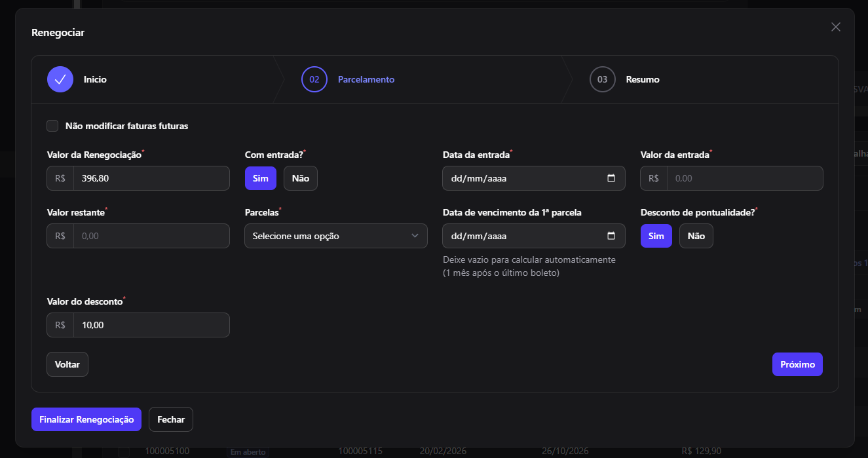Image resolution: width=868 pixels, height=458 pixels.
Task: Select Sim for Desconto de pontualidade
Action: coord(656,236)
